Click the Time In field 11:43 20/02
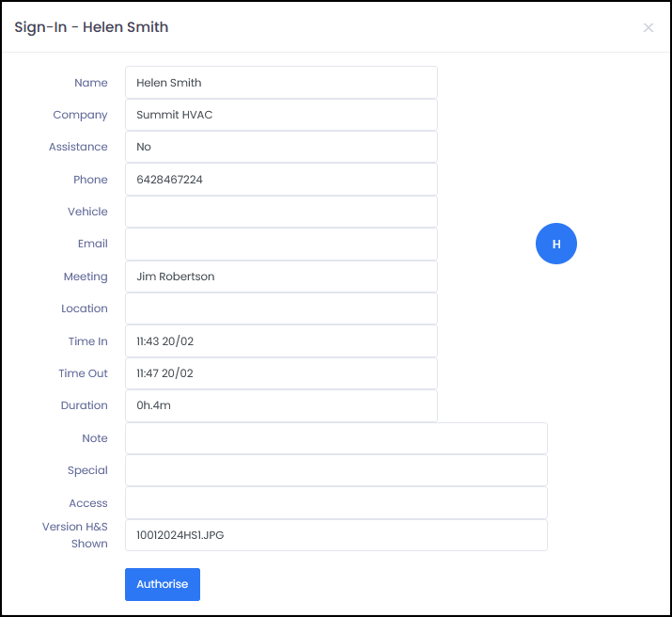 [x=281, y=341]
